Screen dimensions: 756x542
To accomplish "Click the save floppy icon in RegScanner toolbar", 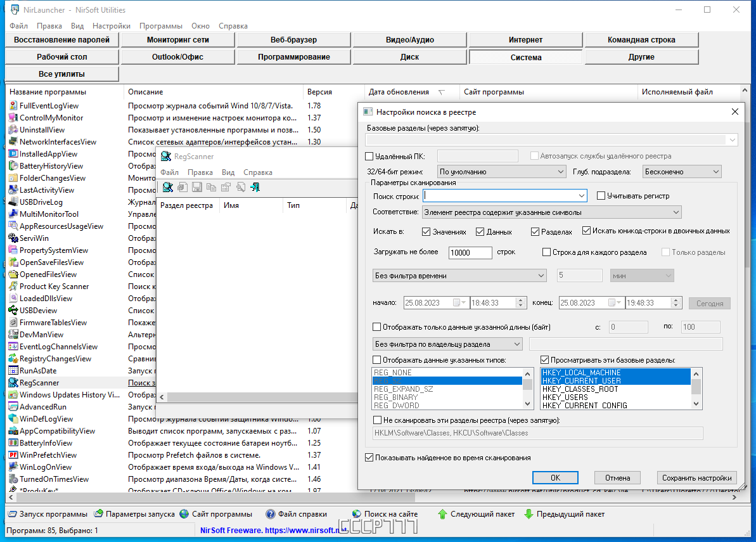I will coord(196,188).
